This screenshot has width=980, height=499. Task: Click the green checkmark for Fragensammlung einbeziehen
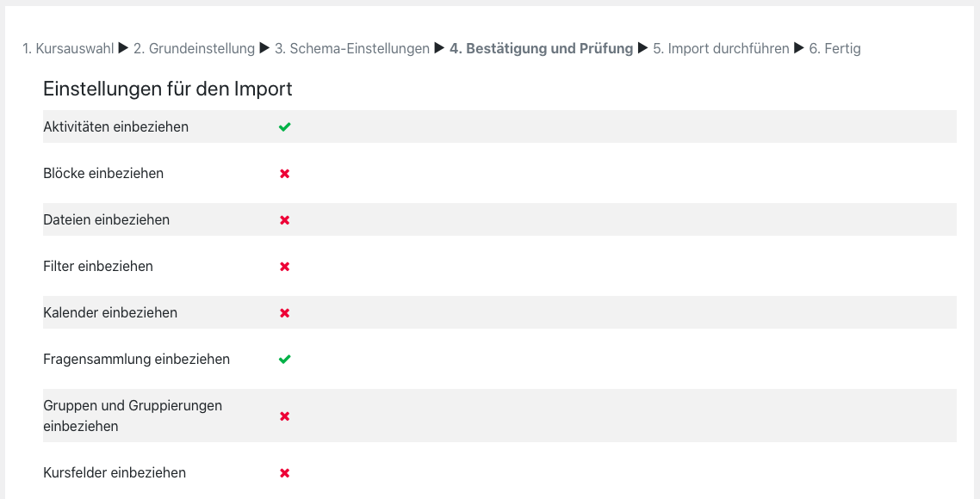pos(284,359)
